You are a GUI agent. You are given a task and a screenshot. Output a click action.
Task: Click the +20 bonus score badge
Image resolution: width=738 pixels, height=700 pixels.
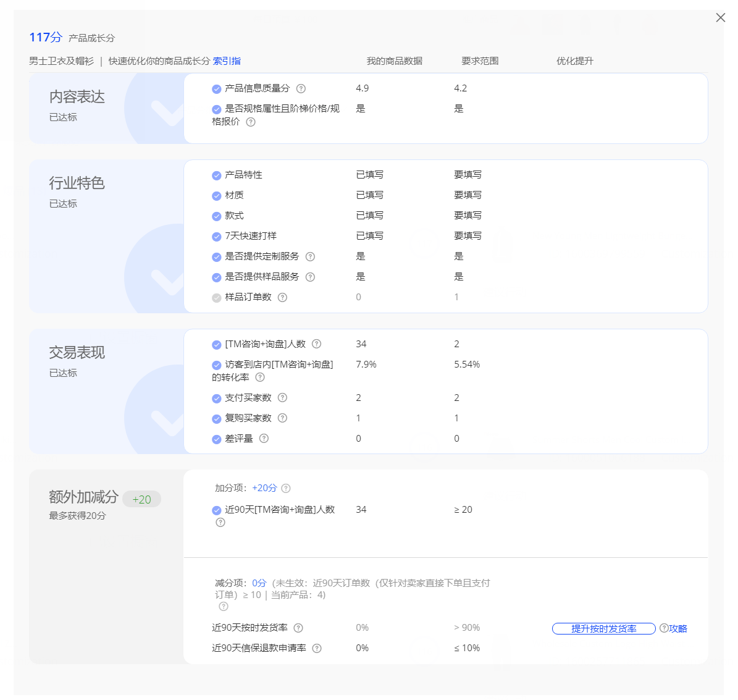click(x=141, y=499)
